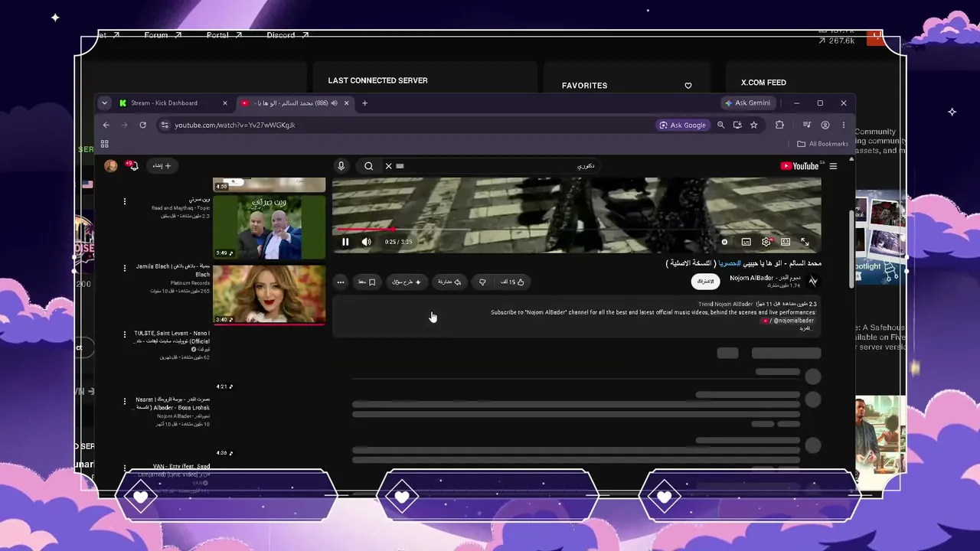Open the Jamila Blach video thumbnail

269,295
